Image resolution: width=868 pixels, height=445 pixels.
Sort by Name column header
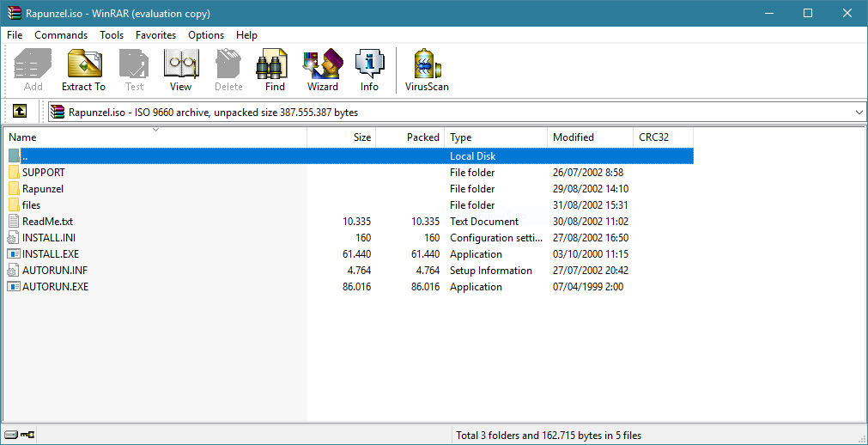point(155,137)
